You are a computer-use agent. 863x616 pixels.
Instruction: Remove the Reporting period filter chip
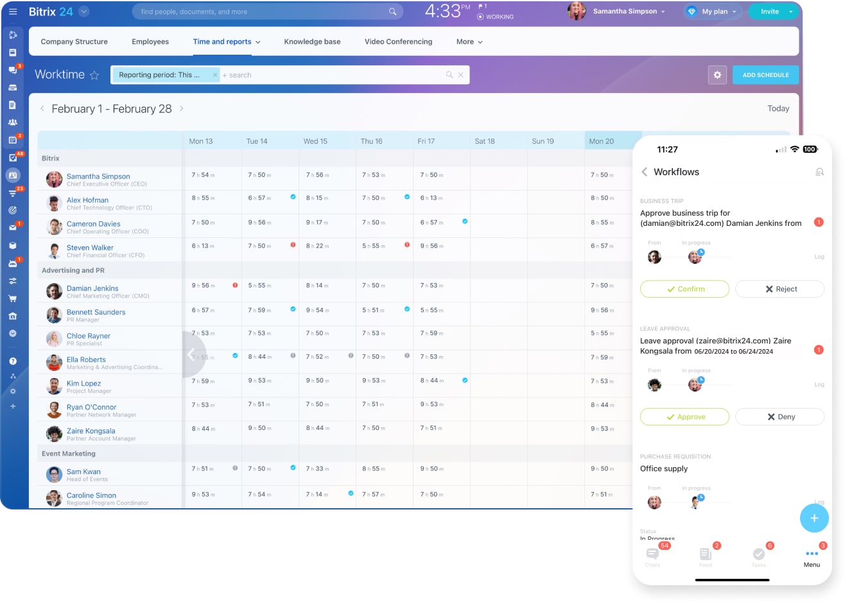pyautogui.click(x=215, y=75)
